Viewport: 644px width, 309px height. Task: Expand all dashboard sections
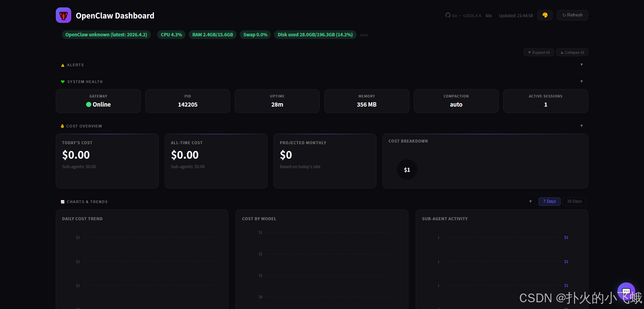[539, 52]
